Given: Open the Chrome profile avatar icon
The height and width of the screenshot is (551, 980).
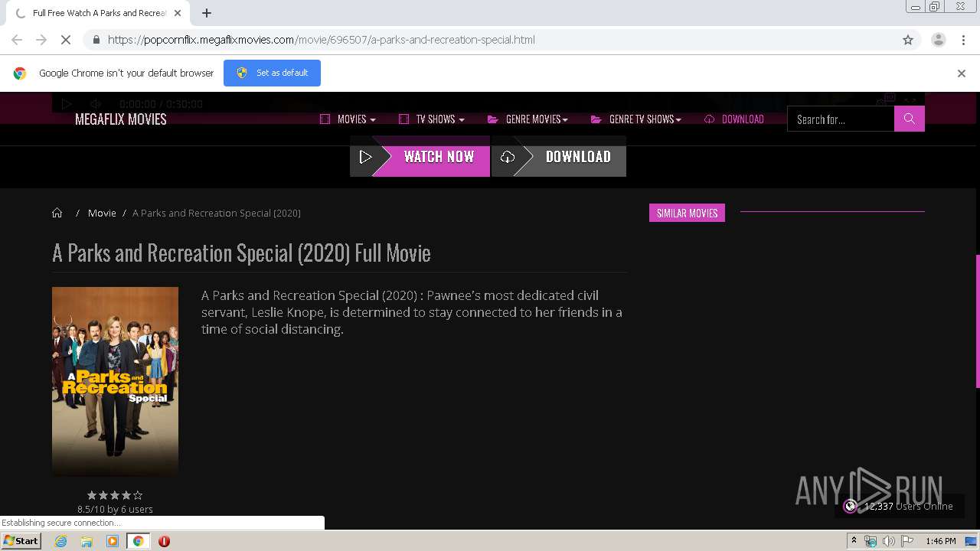Looking at the screenshot, I should [x=939, y=40].
